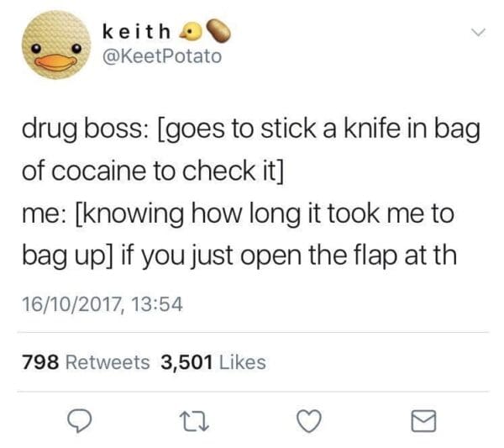Click the baby chick emoji beside keith
504x448 pixels.
pyautogui.click(x=192, y=31)
